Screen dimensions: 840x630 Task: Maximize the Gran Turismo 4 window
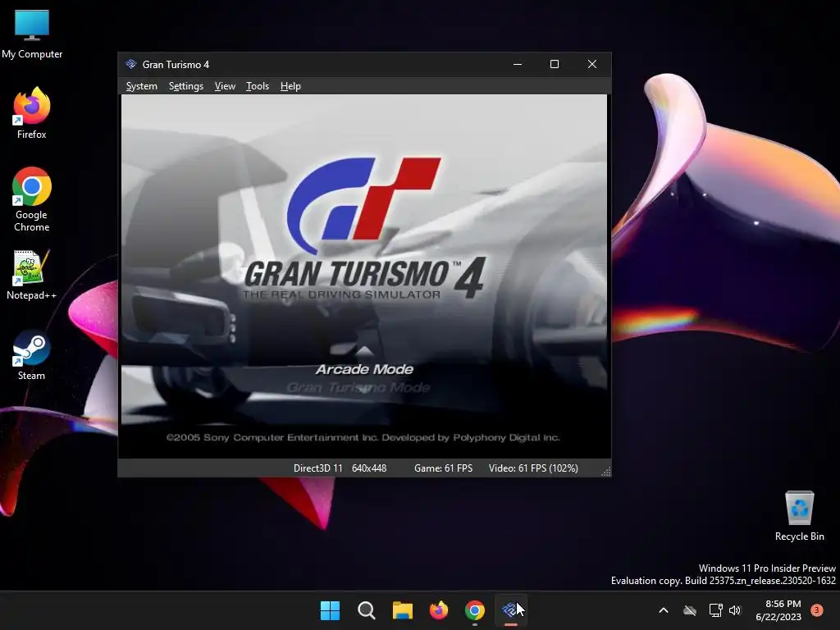click(x=555, y=64)
